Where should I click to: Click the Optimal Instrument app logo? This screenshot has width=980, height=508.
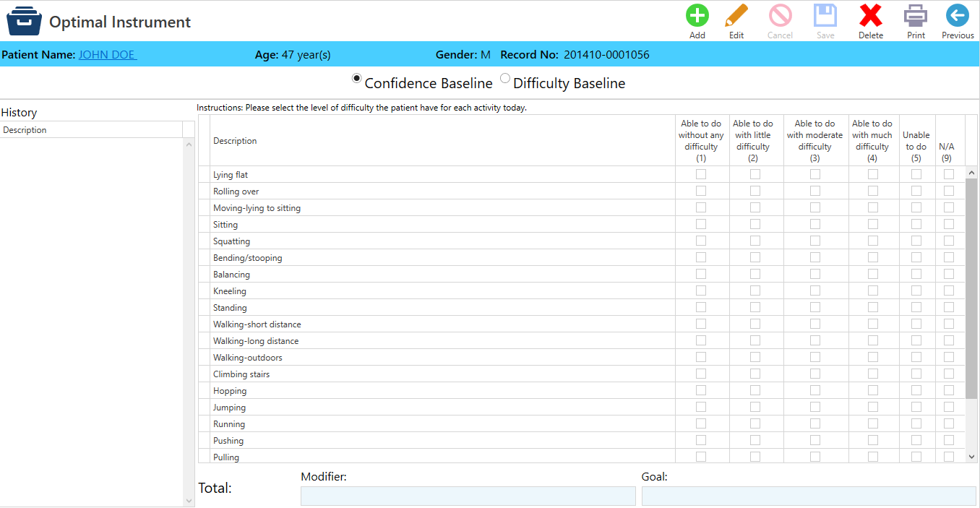pos(24,20)
